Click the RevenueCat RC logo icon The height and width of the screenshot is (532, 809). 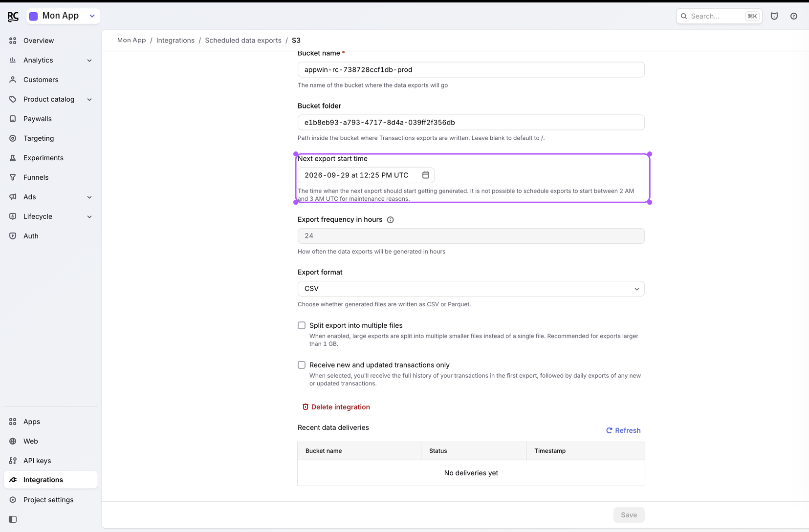(13, 16)
